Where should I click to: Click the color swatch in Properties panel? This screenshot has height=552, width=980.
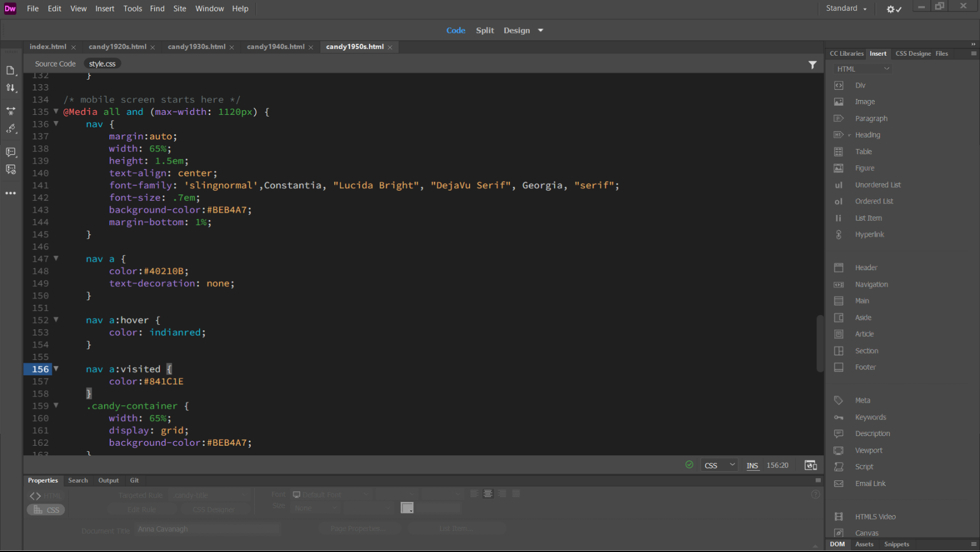tap(407, 508)
